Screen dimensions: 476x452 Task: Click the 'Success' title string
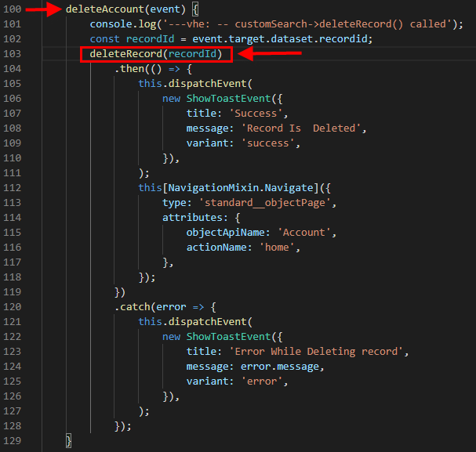(256, 114)
